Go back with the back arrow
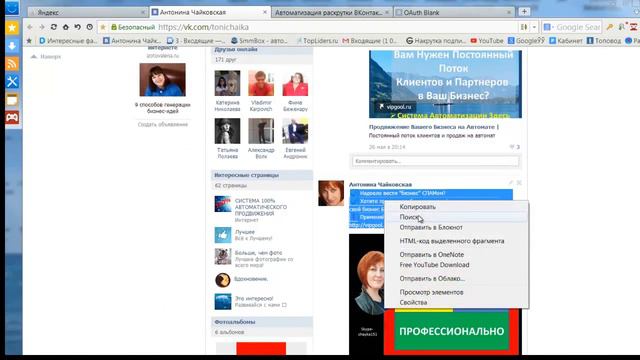 click(30, 27)
